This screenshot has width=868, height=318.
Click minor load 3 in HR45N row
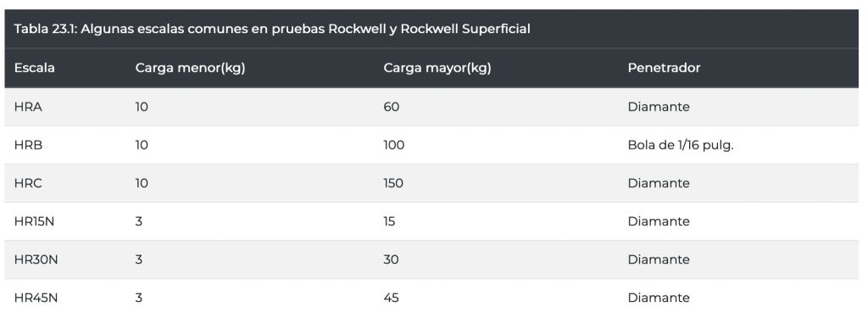pyautogui.click(x=138, y=298)
